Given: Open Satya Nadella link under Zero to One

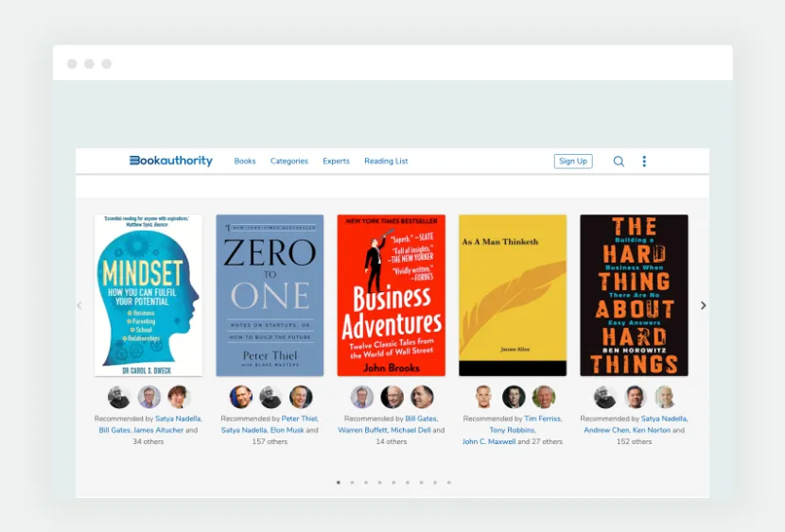Looking at the screenshot, I should [244, 430].
